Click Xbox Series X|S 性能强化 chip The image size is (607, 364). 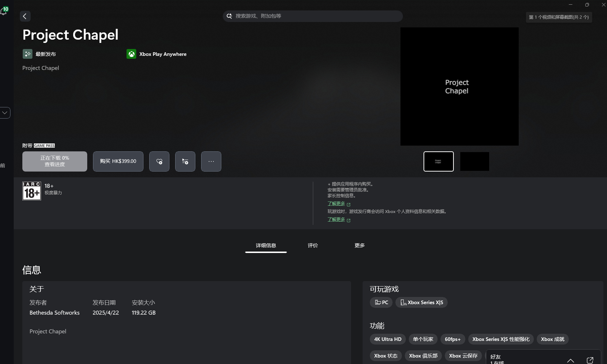(501, 339)
